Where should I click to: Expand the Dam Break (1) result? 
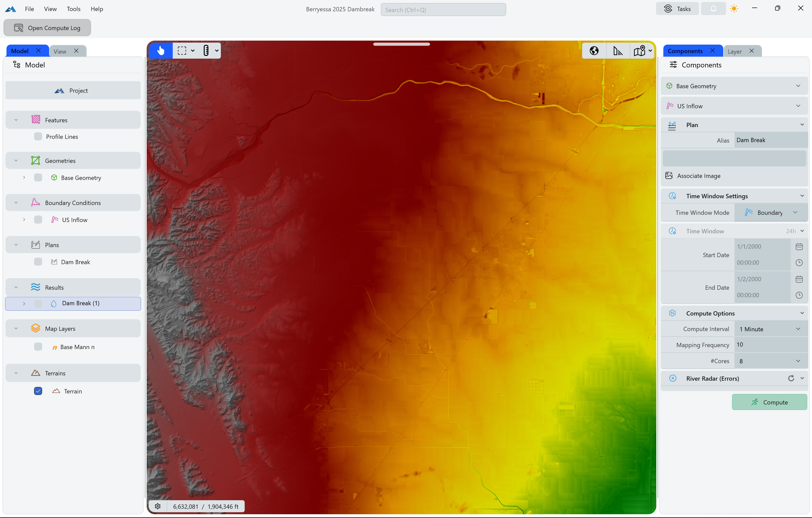[x=24, y=303]
